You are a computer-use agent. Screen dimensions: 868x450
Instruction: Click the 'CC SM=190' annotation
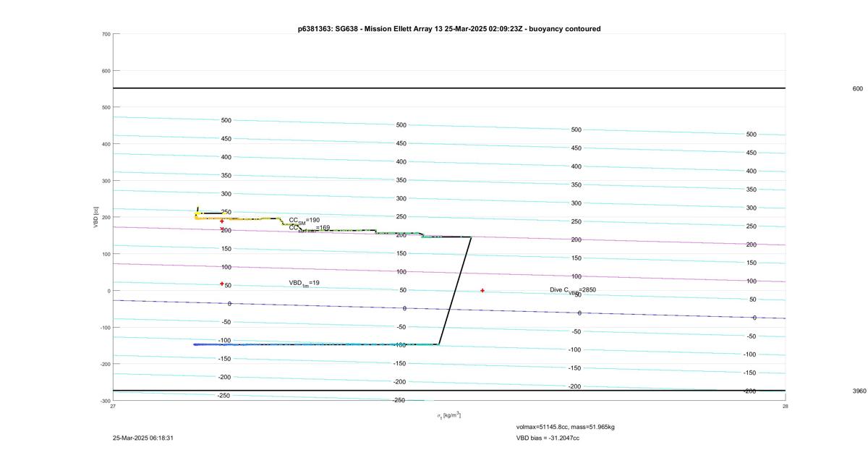point(305,220)
